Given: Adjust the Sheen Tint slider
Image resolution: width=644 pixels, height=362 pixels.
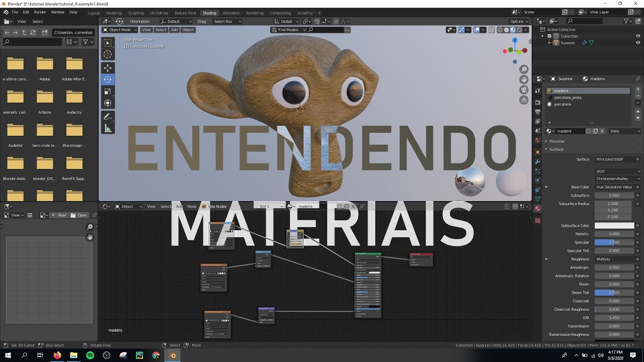Looking at the screenshot, I should point(614,293).
